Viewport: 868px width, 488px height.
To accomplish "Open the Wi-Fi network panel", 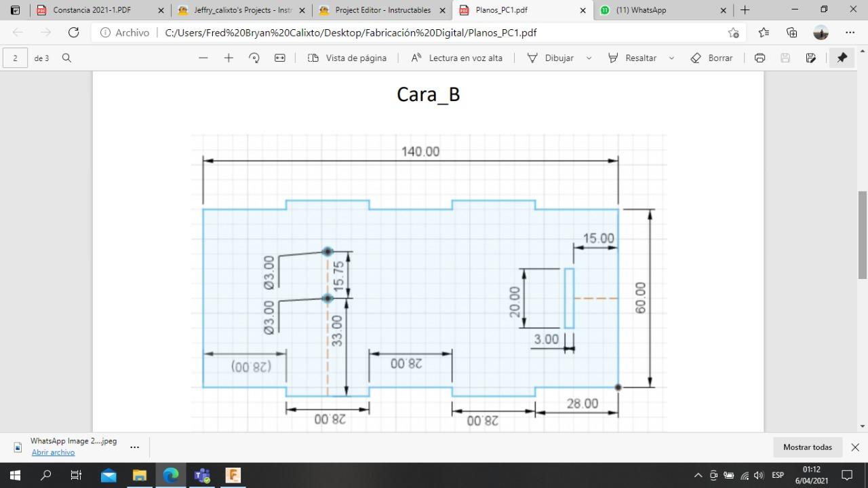I will point(745,475).
